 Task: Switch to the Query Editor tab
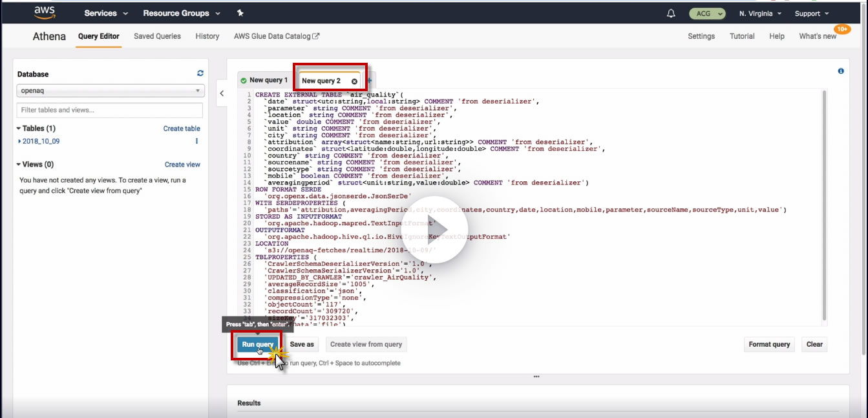[x=98, y=36]
